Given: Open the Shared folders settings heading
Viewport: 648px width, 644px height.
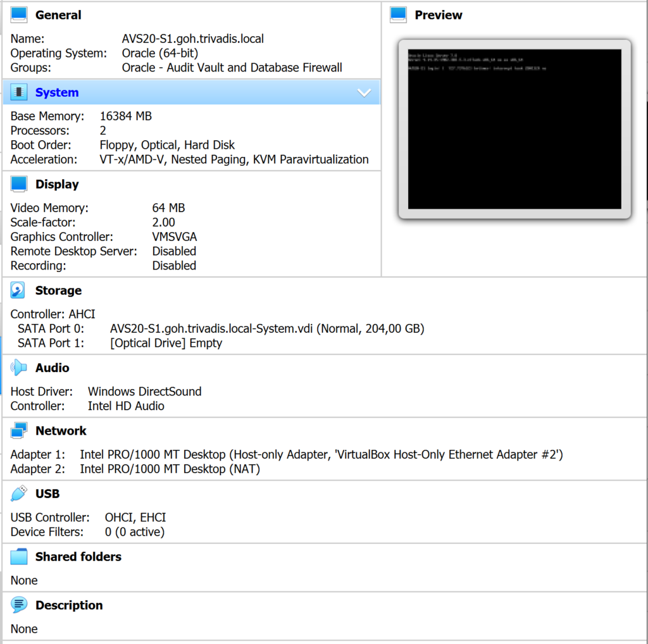Looking at the screenshot, I should [x=78, y=557].
